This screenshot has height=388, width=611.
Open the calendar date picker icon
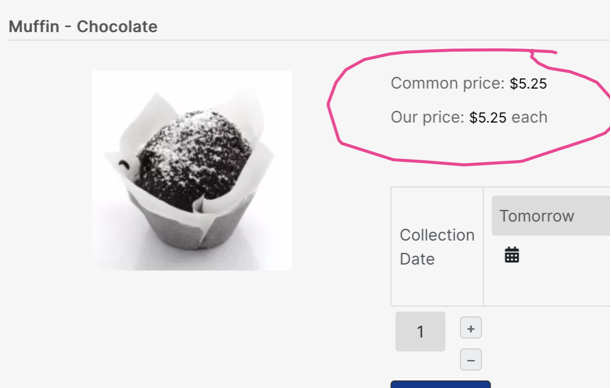[x=512, y=255]
